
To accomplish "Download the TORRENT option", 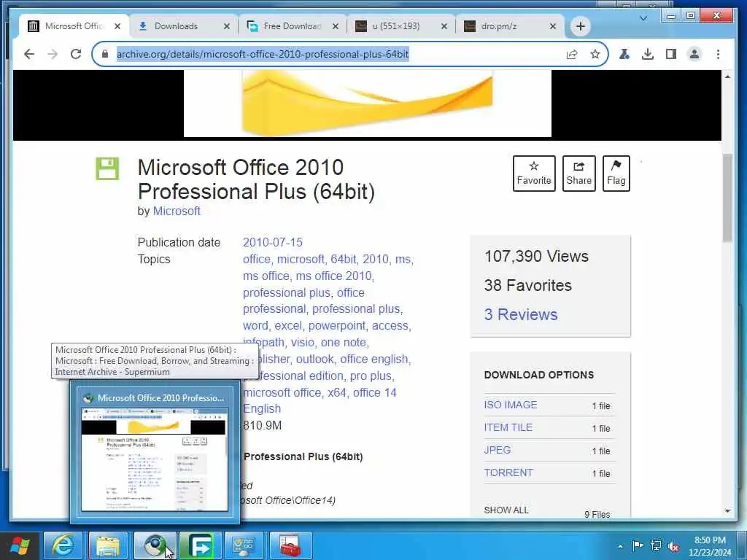I will (508, 472).
